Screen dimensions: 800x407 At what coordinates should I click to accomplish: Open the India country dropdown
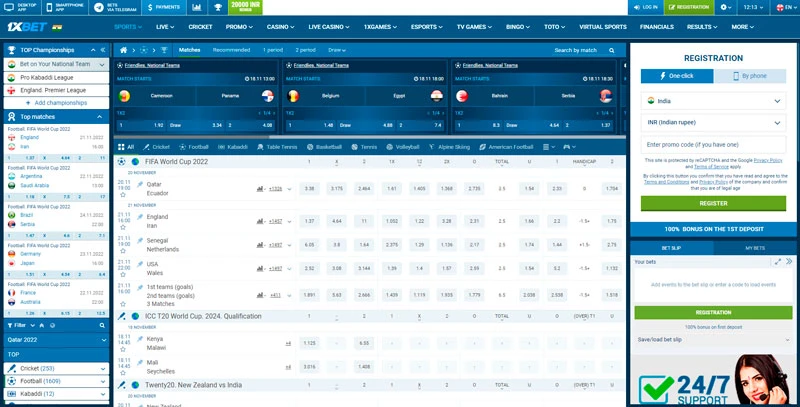(x=713, y=101)
